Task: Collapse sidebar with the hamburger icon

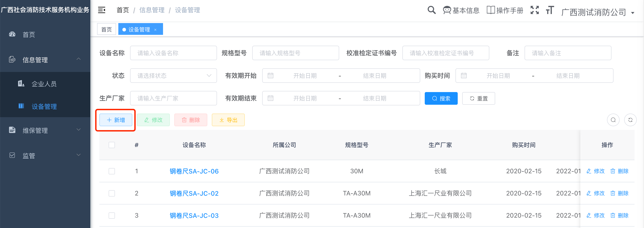Action: 102,10
